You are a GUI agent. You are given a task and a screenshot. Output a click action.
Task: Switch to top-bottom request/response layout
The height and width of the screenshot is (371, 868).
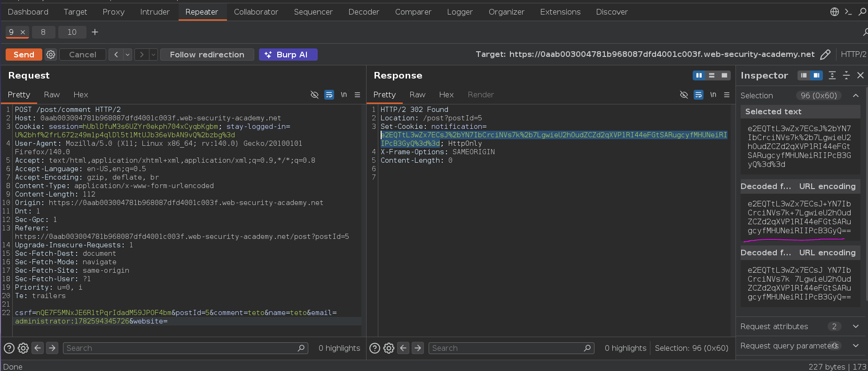[712, 75]
